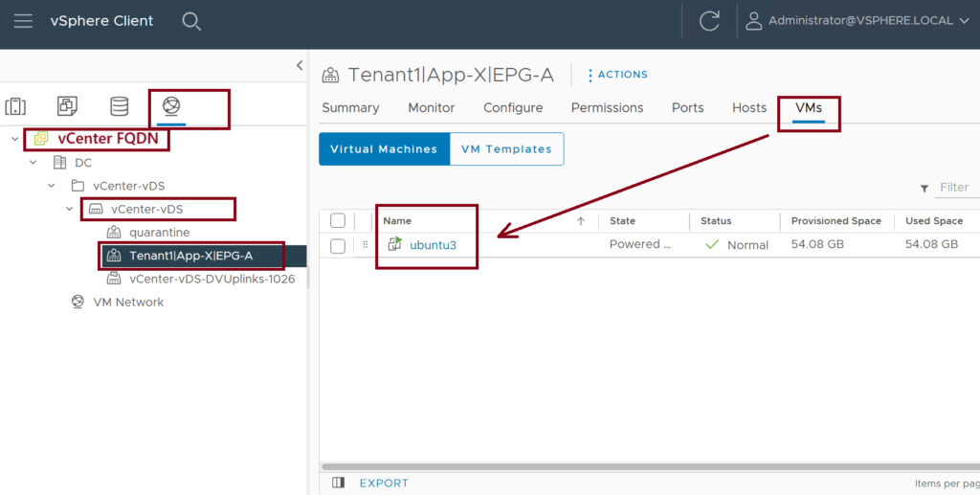This screenshot has width=980, height=495.
Task: Select VM Network in the tree
Action: click(128, 302)
